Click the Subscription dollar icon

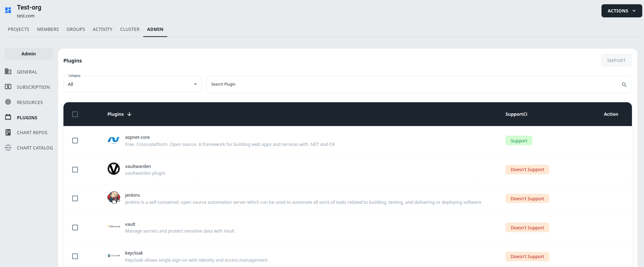(8, 87)
